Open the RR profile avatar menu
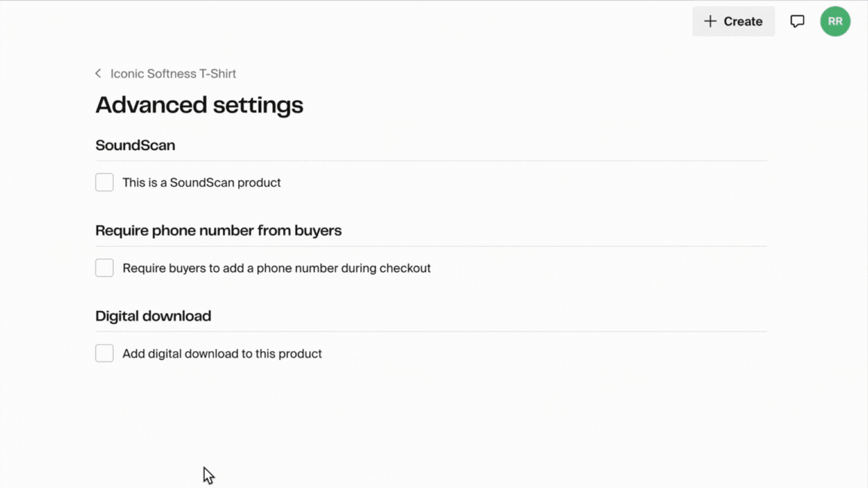The width and height of the screenshot is (868, 488). click(835, 22)
